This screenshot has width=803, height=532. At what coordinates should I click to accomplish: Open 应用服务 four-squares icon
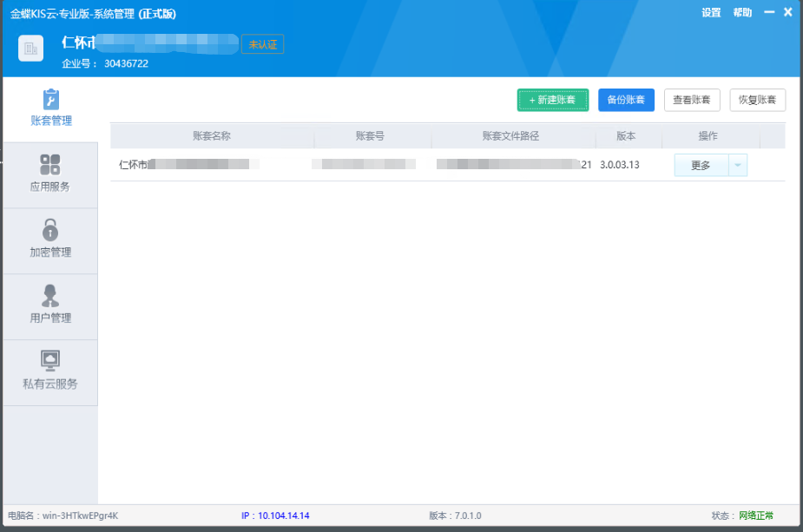point(50,165)
